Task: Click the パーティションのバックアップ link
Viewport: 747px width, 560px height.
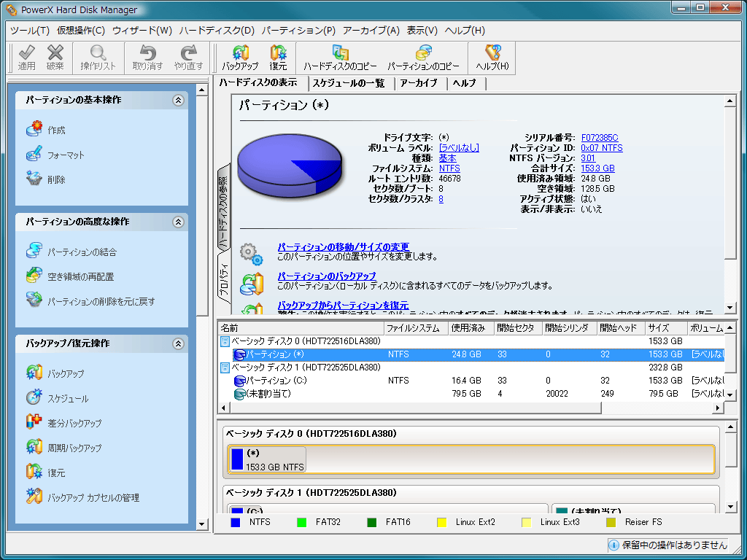Action: click(327, 276)
